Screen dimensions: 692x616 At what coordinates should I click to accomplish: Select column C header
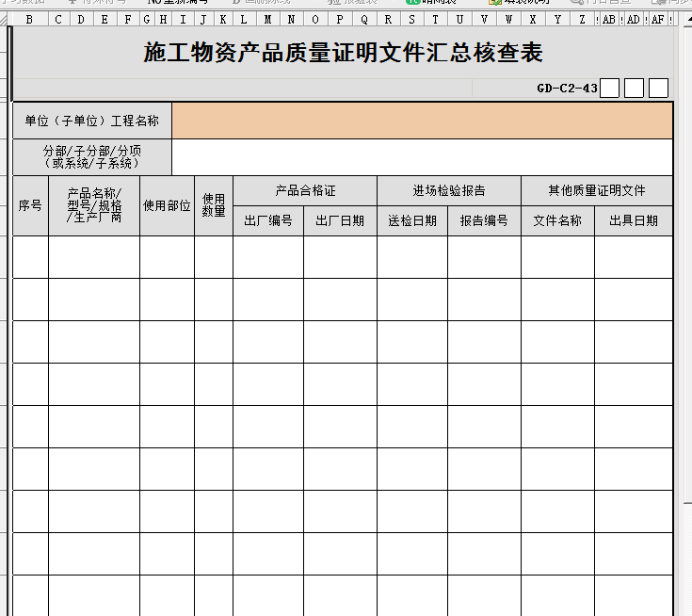(x=58, y=19)
